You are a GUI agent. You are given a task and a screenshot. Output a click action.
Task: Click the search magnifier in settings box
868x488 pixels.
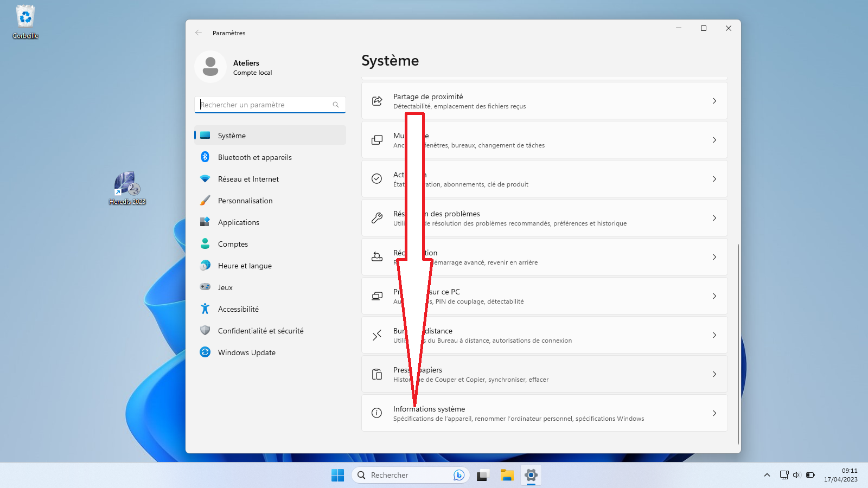[336, 105]
